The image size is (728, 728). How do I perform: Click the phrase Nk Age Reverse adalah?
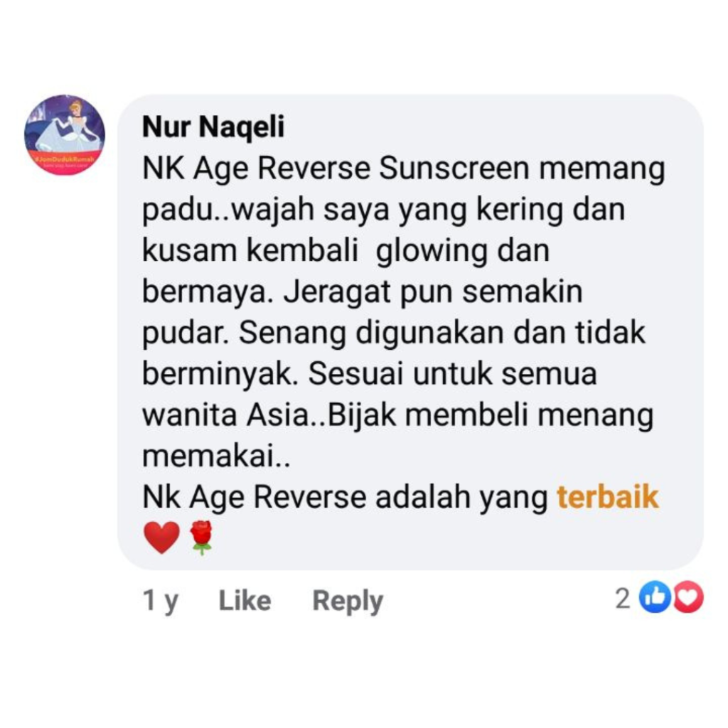click(306, 497)
